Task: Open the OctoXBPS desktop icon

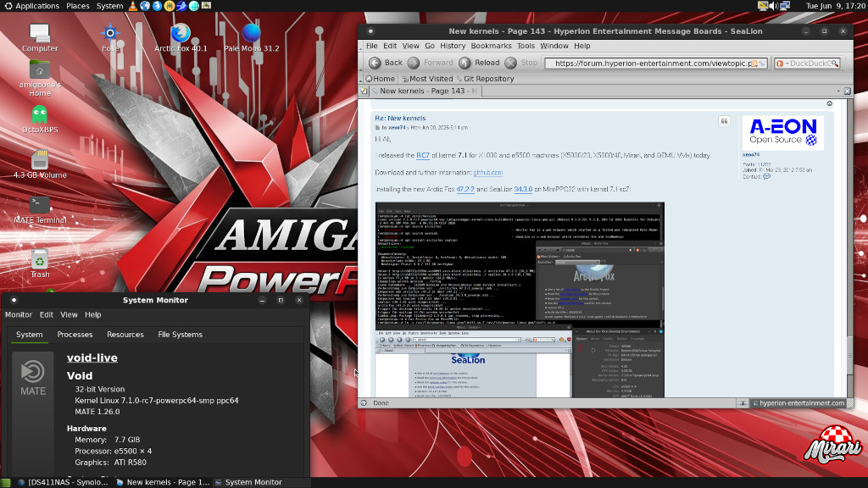Action: click(x=40, y=119)
